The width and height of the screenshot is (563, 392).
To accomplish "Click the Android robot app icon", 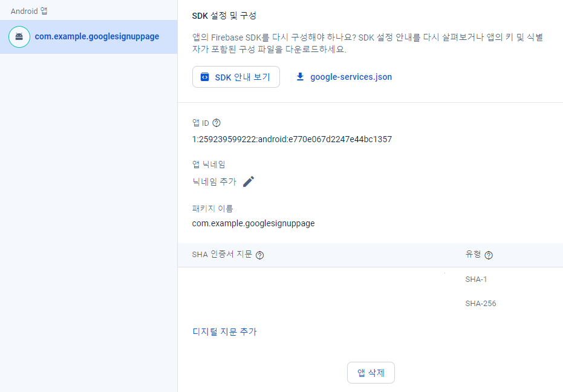I will tap(19, 37).
